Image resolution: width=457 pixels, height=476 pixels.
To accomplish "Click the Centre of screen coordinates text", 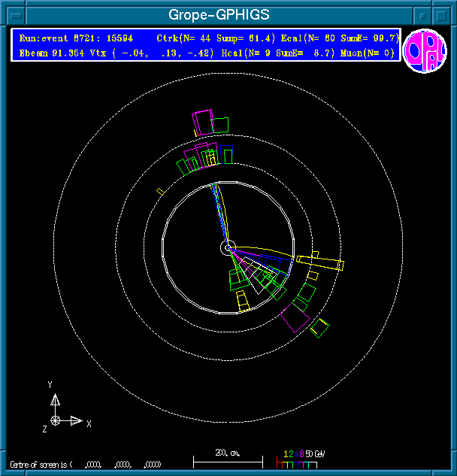I will point(86,464).
